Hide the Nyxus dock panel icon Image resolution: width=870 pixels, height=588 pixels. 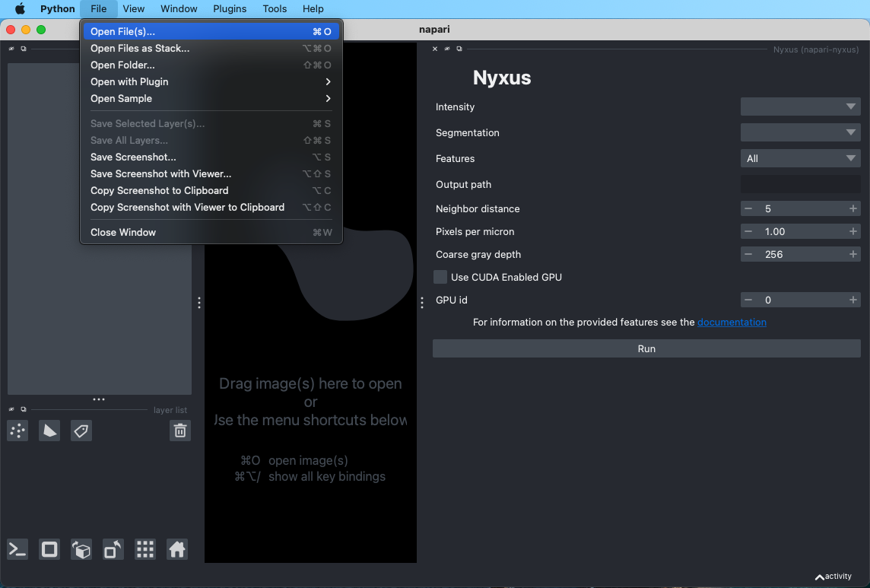coord(447,49)
